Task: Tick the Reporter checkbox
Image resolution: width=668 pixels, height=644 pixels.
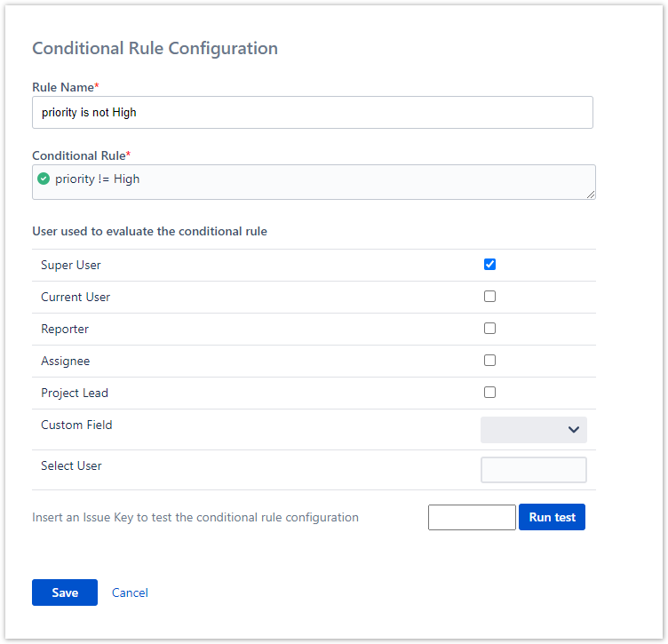Action: click(x=489, y=329)
